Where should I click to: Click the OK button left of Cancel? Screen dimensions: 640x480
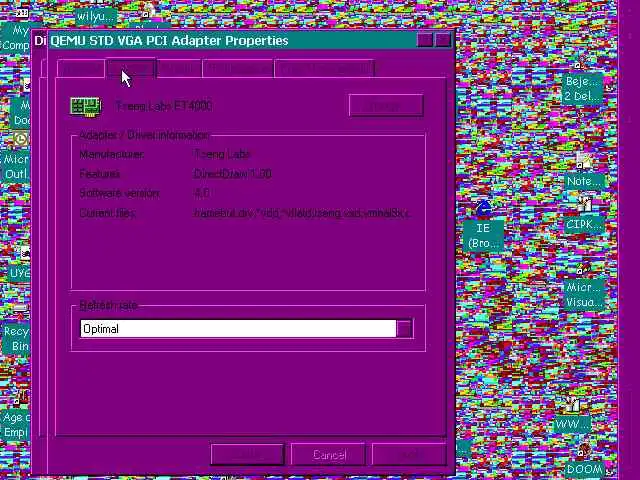point(247,455)
